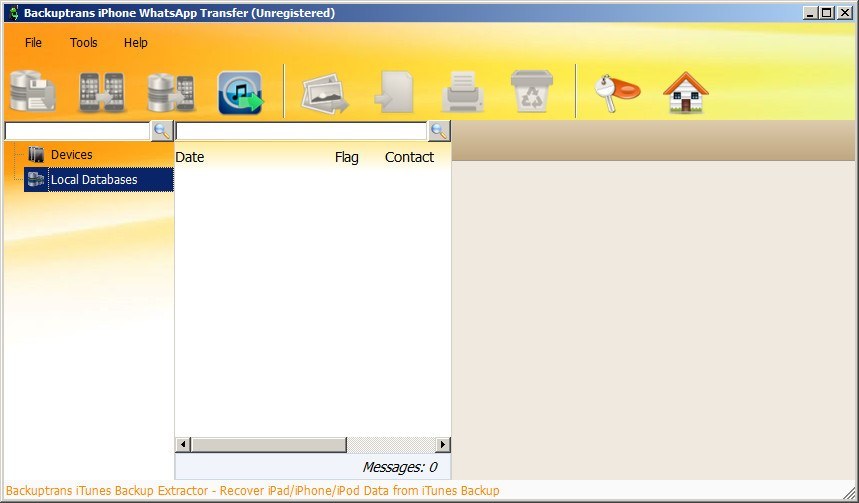Click the magnifier button beside message search
Image resolution: width=859 pixels, height=503 pixels.
tap(439, 131)
